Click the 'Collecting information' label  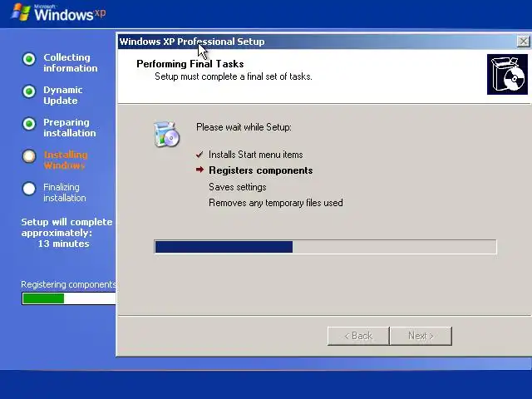point(70,63)
